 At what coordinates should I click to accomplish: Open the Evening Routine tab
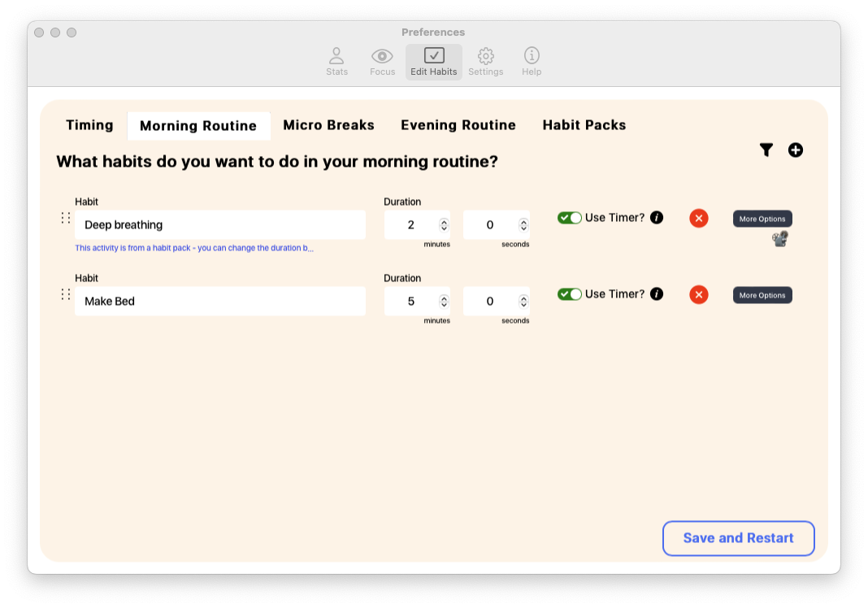(458, 125)
